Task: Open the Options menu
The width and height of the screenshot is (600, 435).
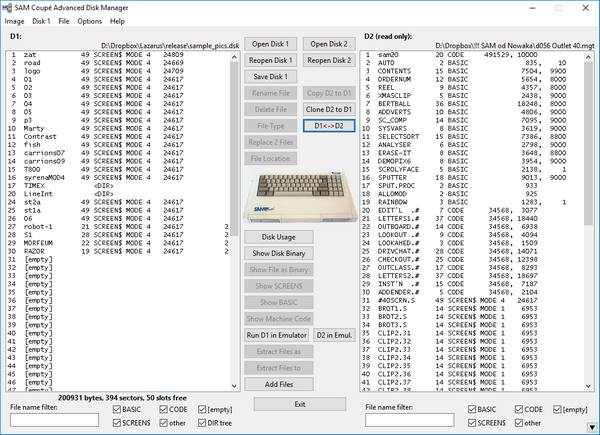Action: click(90, 21)
